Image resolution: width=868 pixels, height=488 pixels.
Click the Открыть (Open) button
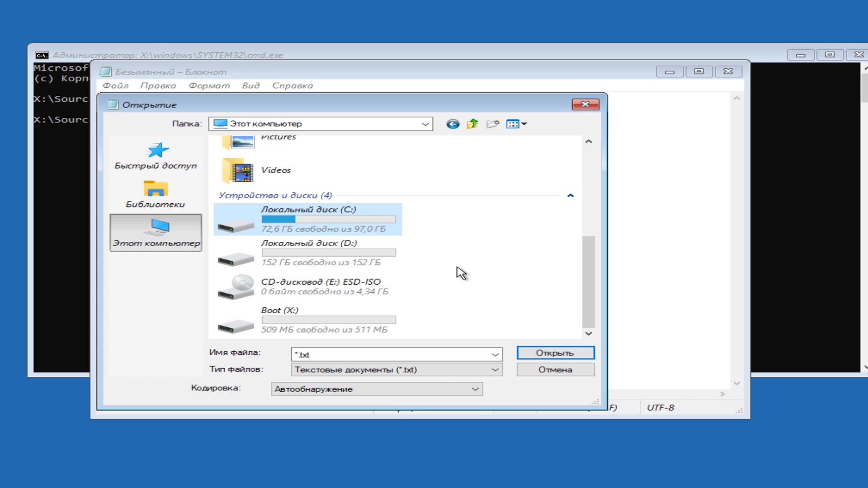coord(555,353)
